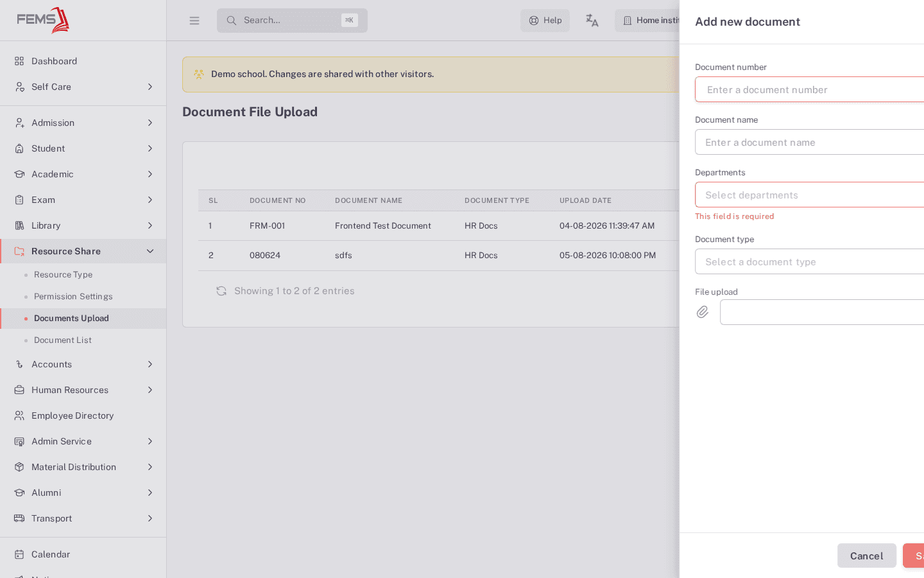The height and width of the screenshot is (578, 924).
Task: Click the Transport bus icon
Action: (19, 518)
